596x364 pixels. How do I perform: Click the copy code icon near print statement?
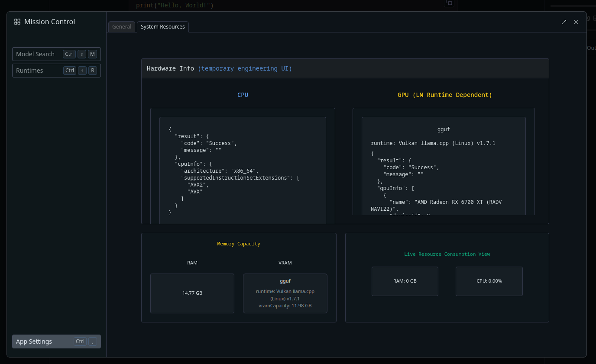pyautogui.click(x=449, y=3)
